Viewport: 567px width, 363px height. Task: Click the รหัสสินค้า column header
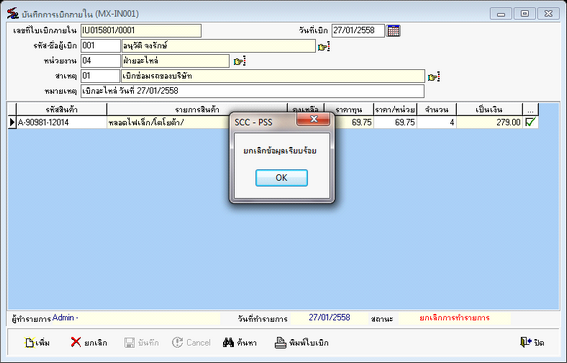pos(61,110)
